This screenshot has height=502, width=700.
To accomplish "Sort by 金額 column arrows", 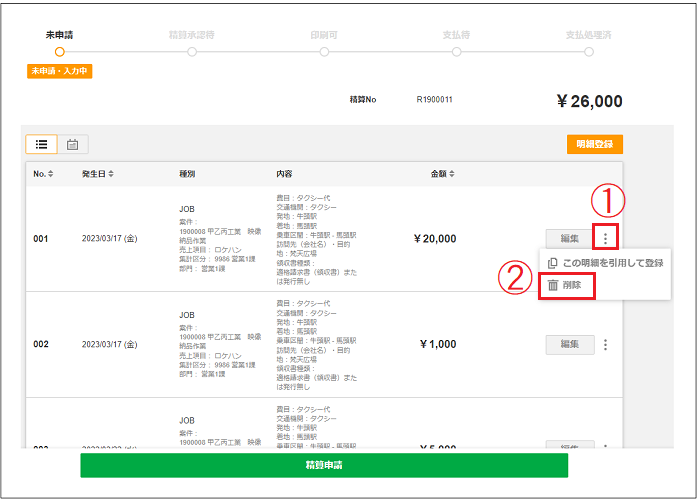I will [452, 174].
